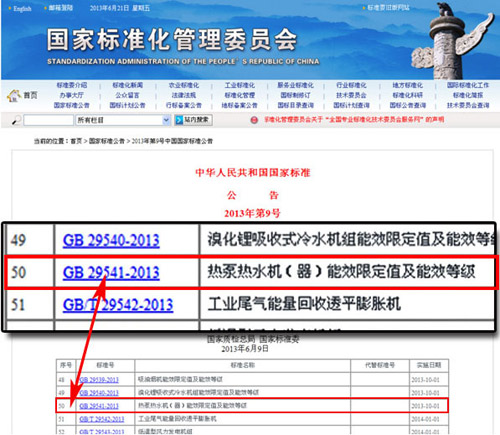Open 行业标准化 in navigation

pos(351,85)
